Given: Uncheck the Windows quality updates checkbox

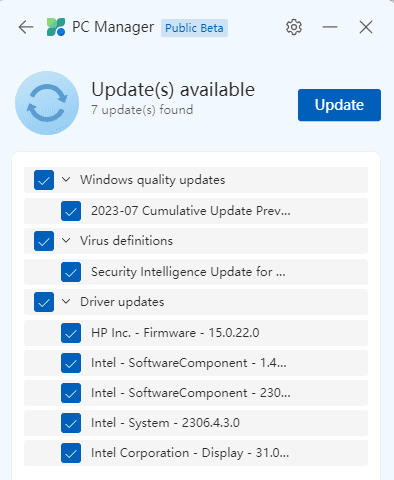Looking at the screenshot, I should [x=44, y=180].
